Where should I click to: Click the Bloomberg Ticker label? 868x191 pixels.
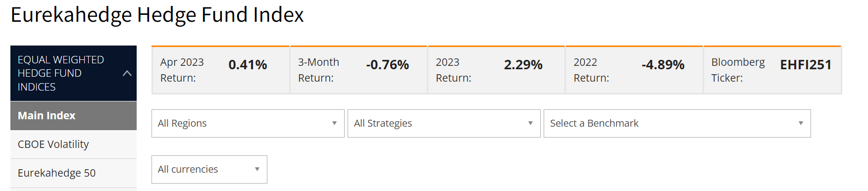pos(738,70)
